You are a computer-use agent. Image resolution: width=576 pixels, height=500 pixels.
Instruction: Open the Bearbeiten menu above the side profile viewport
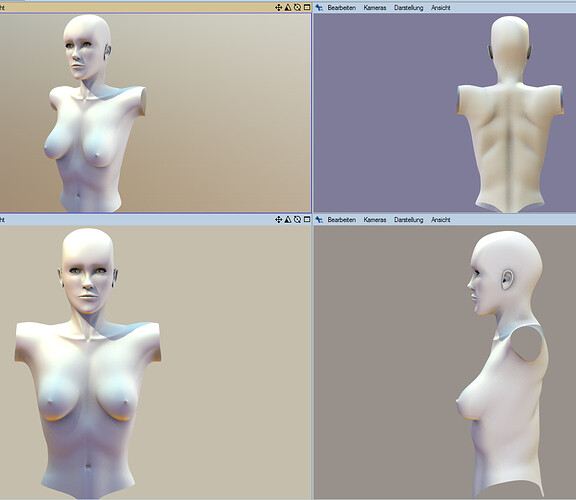[x=342, y=219]
